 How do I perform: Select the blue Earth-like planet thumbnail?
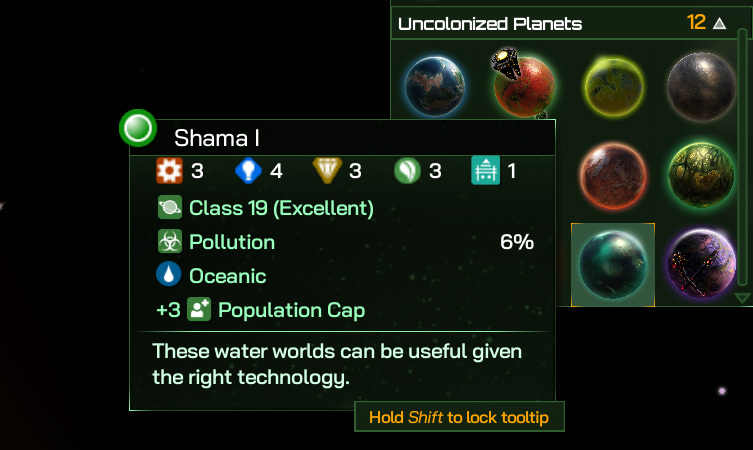435,84
